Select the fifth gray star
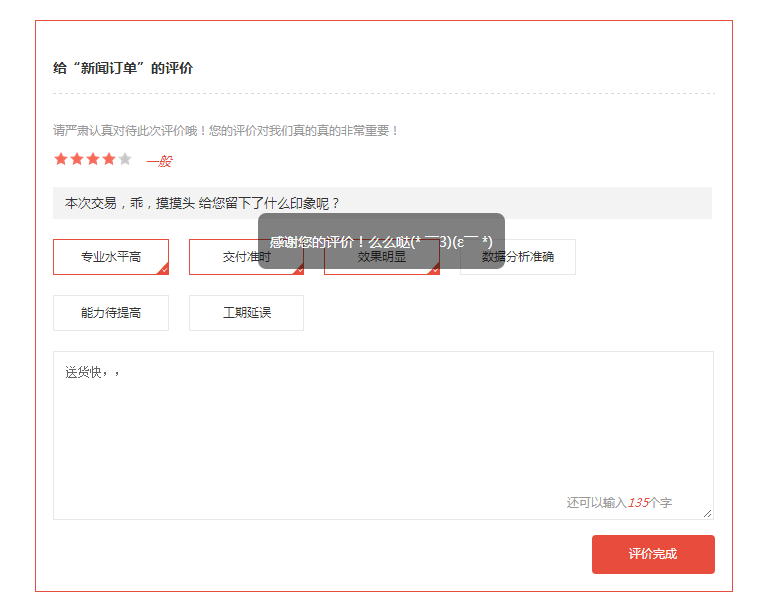Image resolution: width=768 pixels, height=612 pixels. [x=125, y=159]
